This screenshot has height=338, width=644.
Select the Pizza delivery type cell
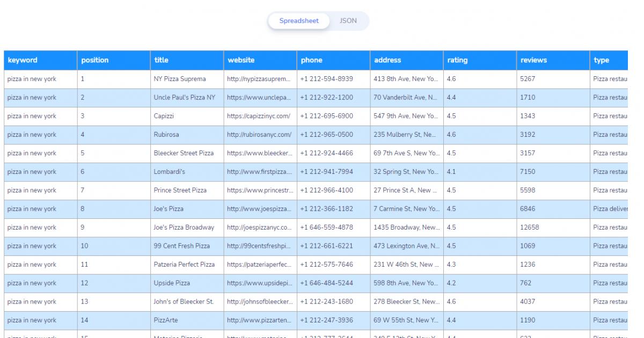click(609, 209)
